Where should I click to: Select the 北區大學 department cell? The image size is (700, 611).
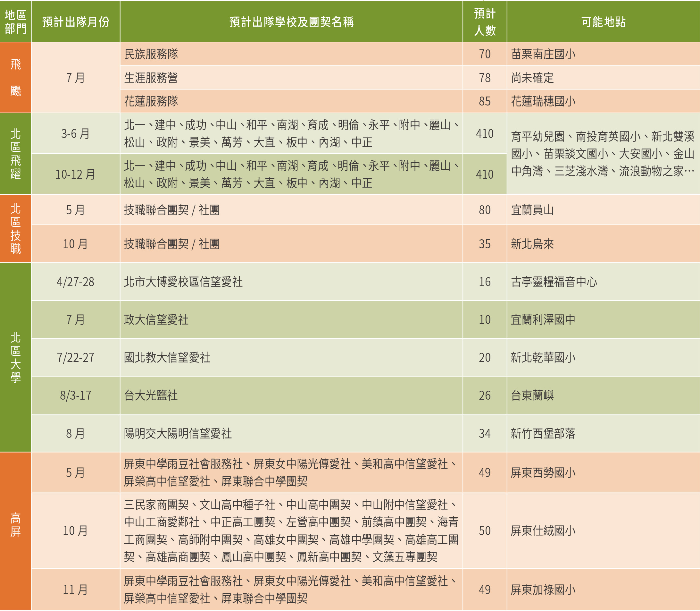(15, 357)
